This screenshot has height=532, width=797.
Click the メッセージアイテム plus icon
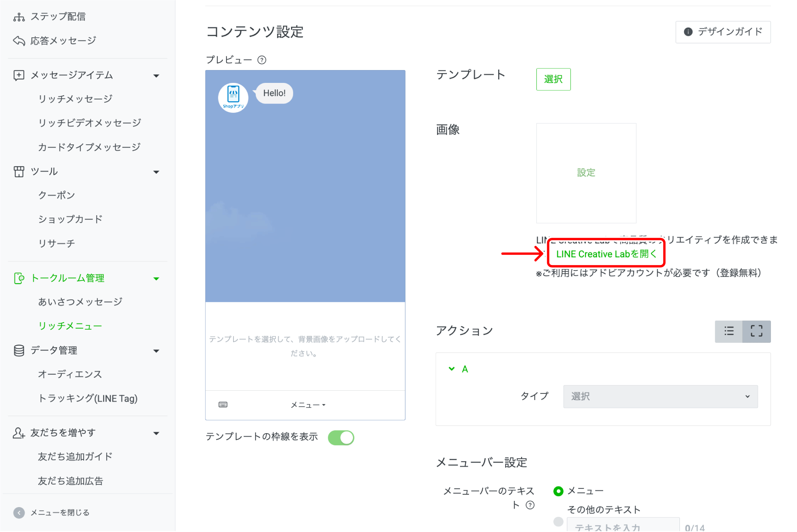click(x=18, y=75)
